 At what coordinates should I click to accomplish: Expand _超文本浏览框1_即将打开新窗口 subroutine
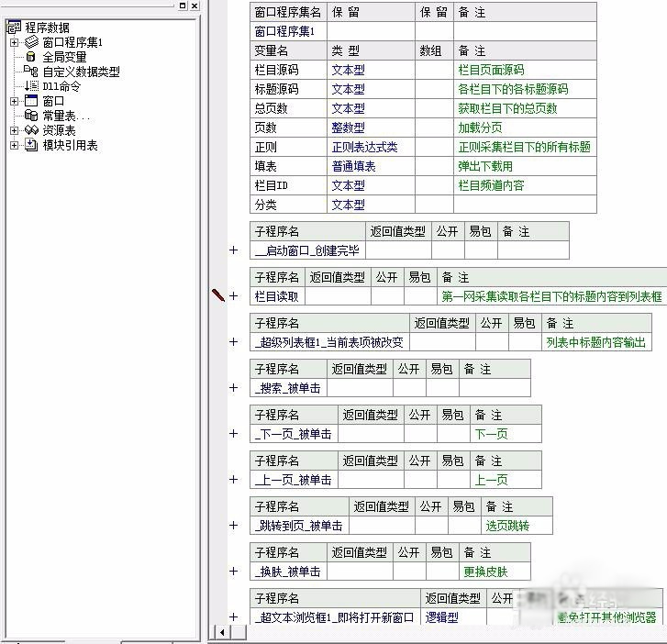coord(233,617)
